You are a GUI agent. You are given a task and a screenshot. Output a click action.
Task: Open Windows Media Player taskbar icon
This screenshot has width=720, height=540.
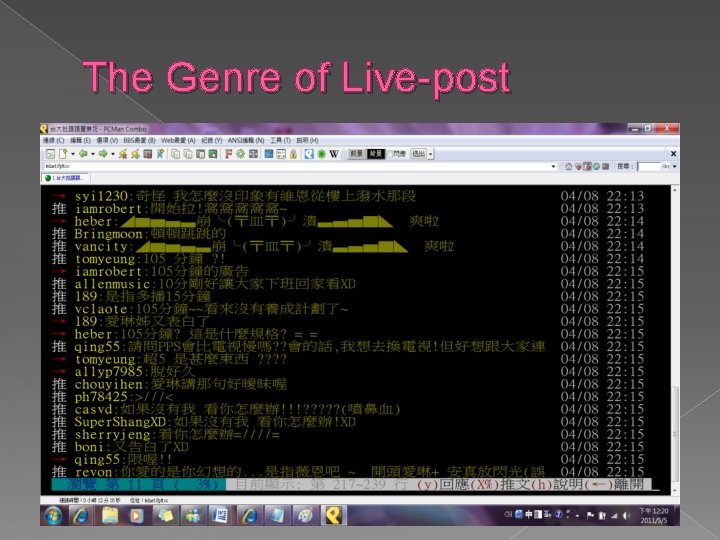click(x=136, y=515)
